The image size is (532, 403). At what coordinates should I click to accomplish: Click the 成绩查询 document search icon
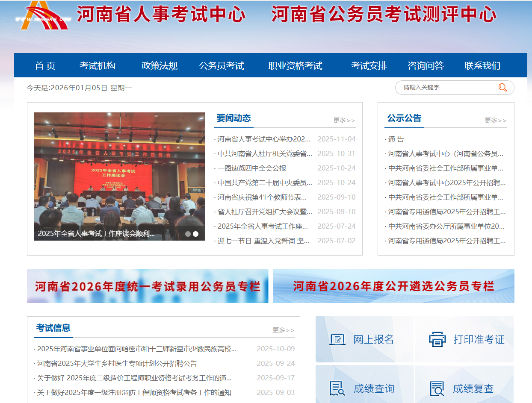point(337,388)
